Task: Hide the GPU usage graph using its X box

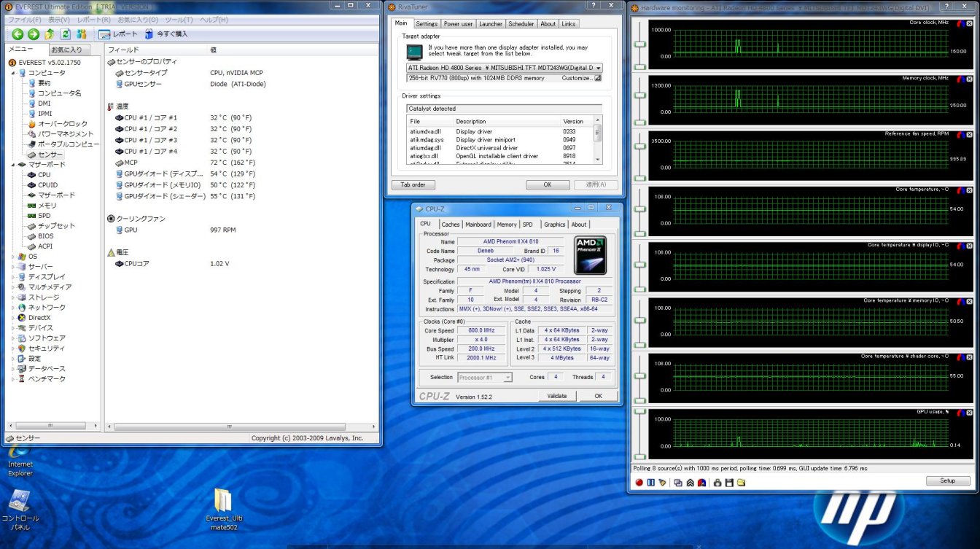Action: 969,412
